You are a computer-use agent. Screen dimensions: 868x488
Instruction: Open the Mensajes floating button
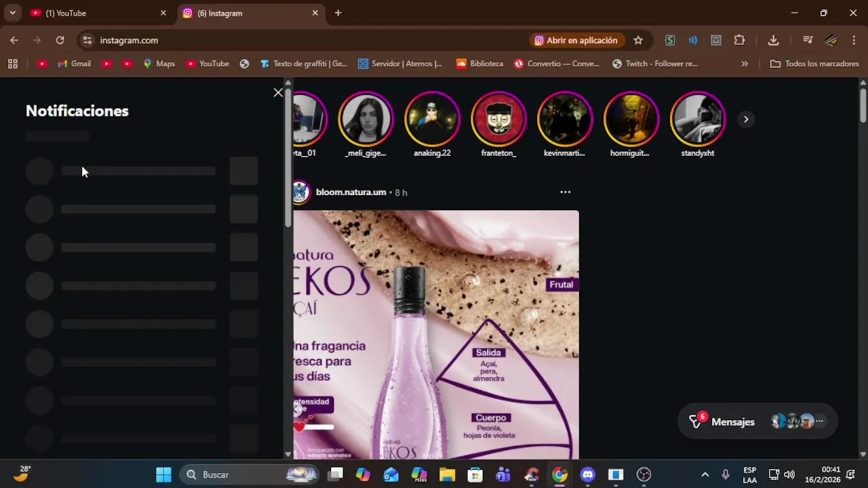coord(757,422)
